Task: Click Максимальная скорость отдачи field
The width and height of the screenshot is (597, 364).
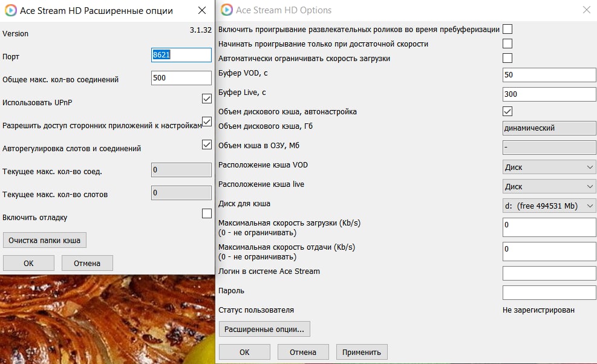Action: click(549, 252)
